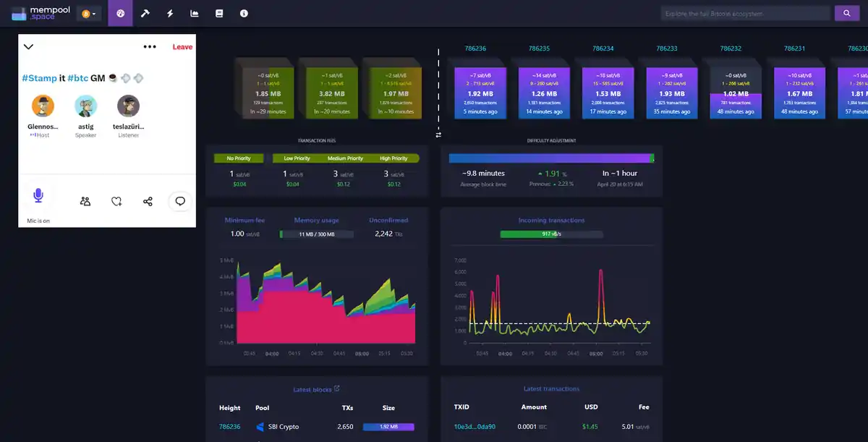
Task: Click the purple search magnifier button
Action: click(x=846, y=13)
